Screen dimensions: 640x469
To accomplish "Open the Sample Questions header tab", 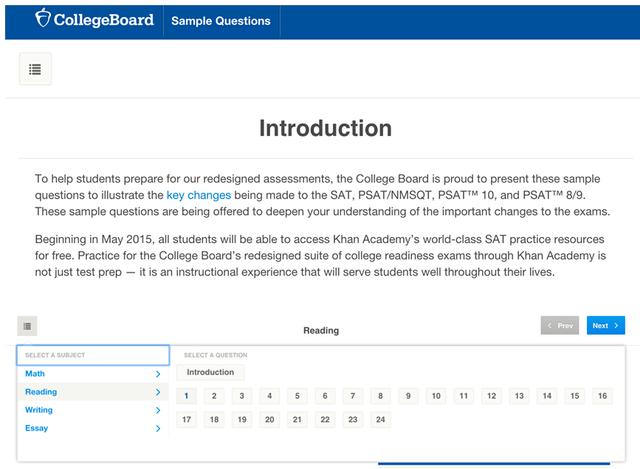I will (221, 21).
